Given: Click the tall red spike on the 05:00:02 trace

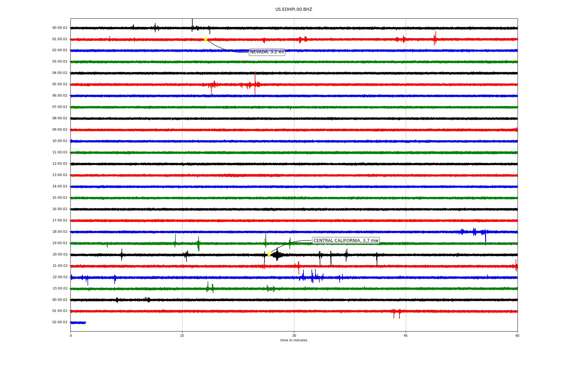Looking at the screenshot, I should [x=255, y=83].
